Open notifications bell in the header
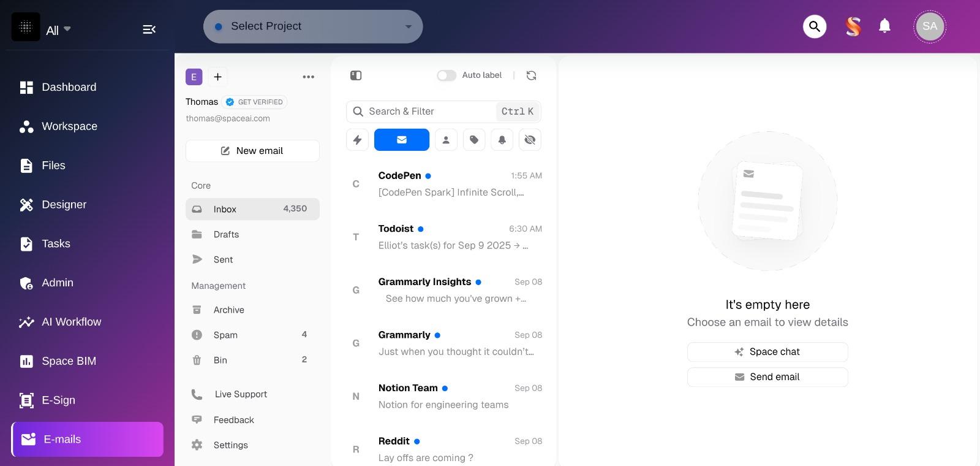Screen dimensions: 980x466 click(884, 26)
